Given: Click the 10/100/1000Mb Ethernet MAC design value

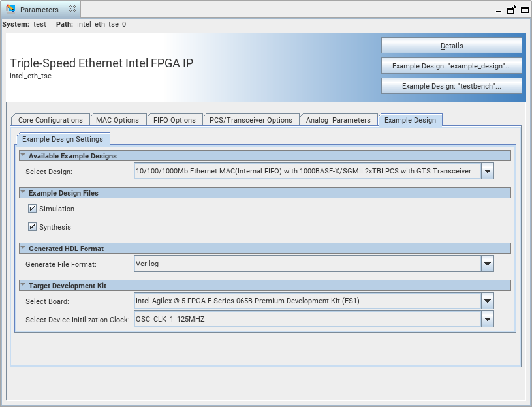Looking at the screenshot, I should (307, 171).
